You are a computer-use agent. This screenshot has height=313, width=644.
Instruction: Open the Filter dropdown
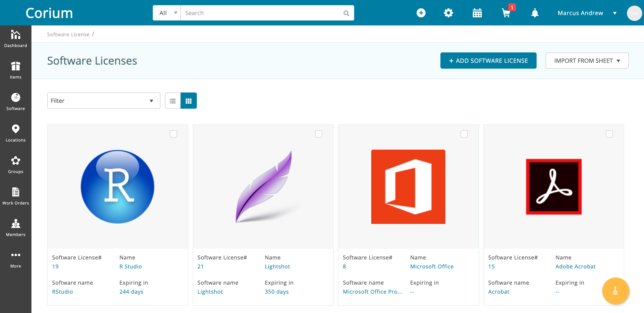(104, 101)
